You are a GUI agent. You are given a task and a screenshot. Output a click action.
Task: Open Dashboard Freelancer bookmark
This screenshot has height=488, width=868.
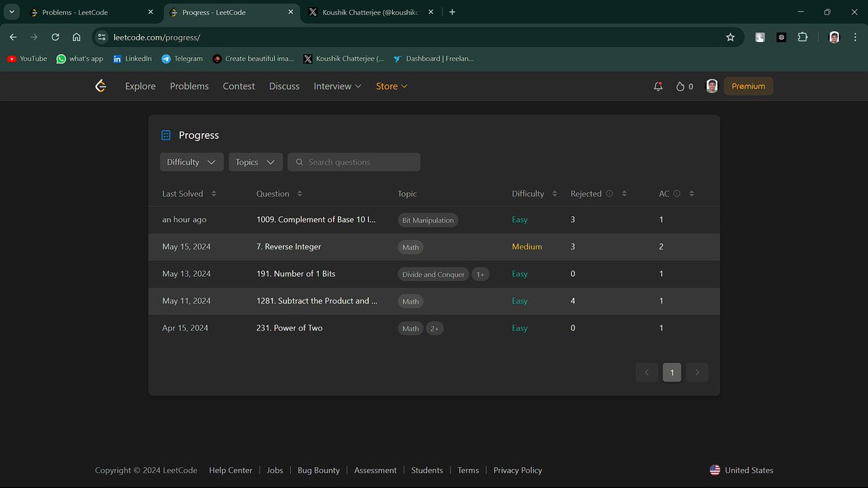433,59
